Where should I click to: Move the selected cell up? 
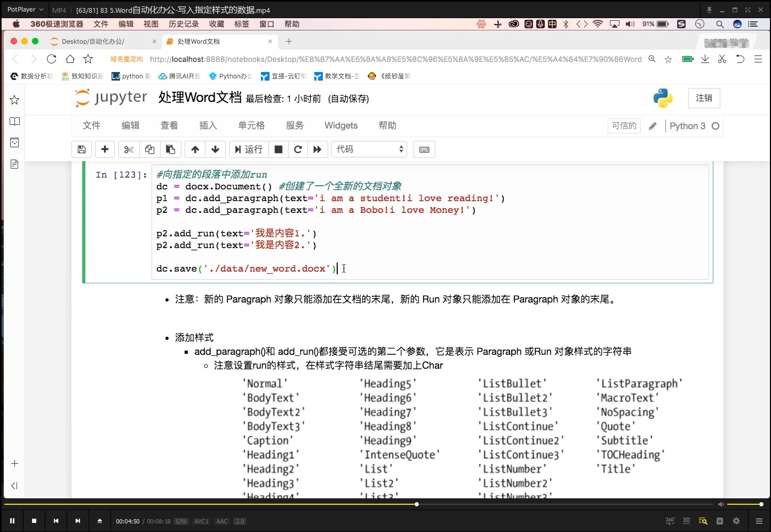[195, 149]
